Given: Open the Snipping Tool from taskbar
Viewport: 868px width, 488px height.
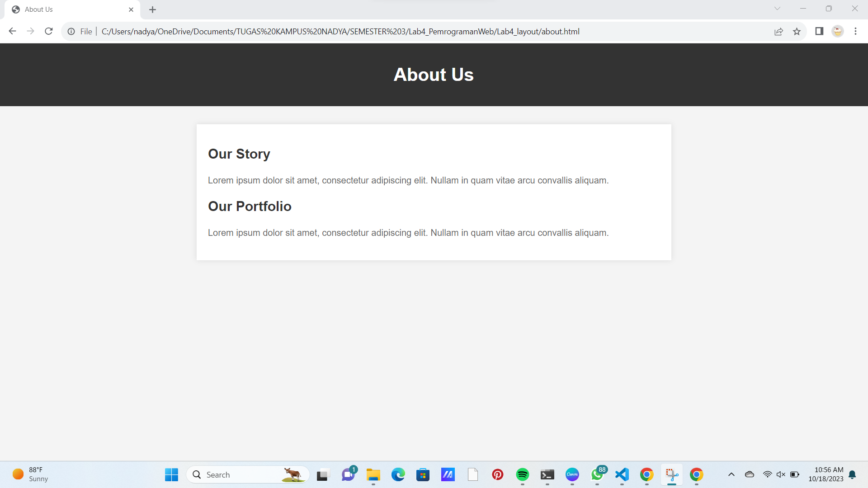Looking at the screenshot, I should pyautogui.click(x=671, y=474).
